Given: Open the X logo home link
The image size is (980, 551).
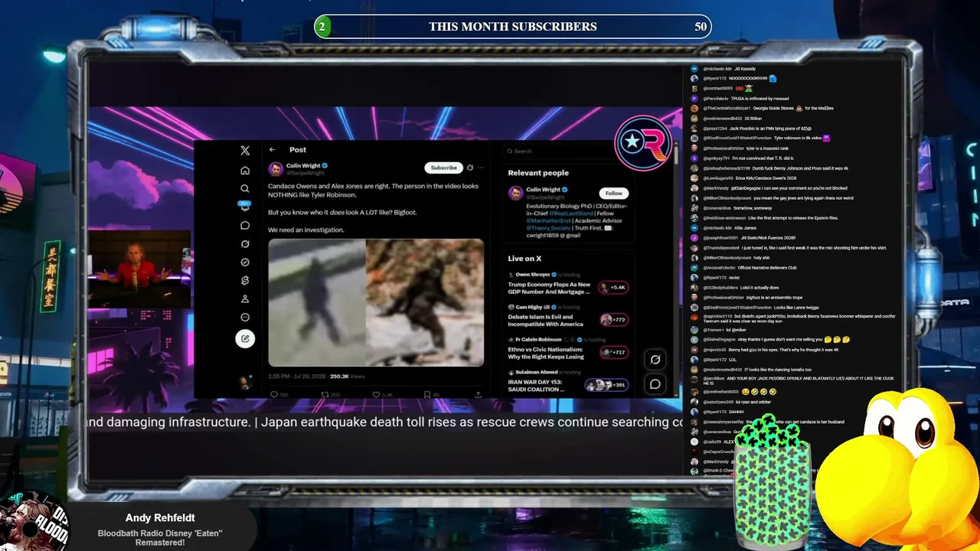Looking at the screenshot, I should click(x=245, y=151).
